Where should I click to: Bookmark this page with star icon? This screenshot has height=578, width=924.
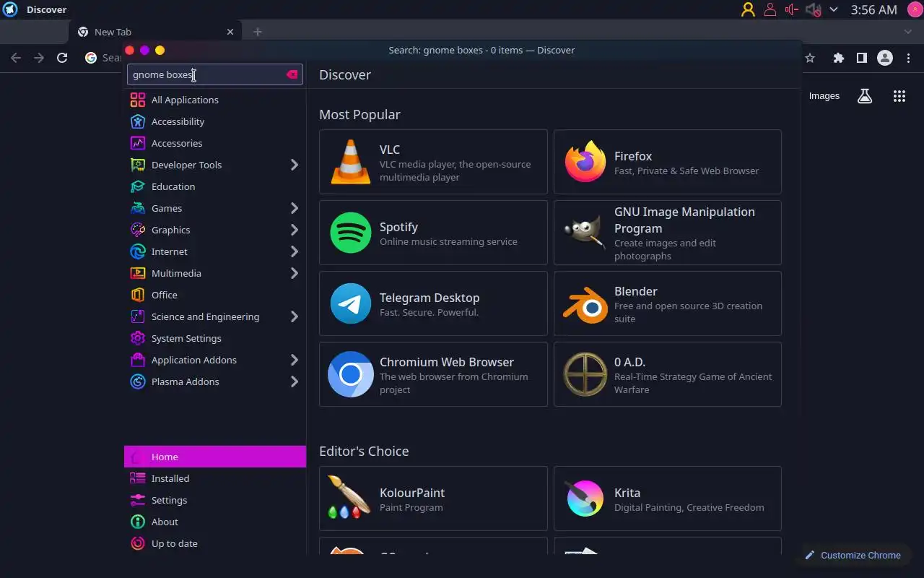(810, 58)
